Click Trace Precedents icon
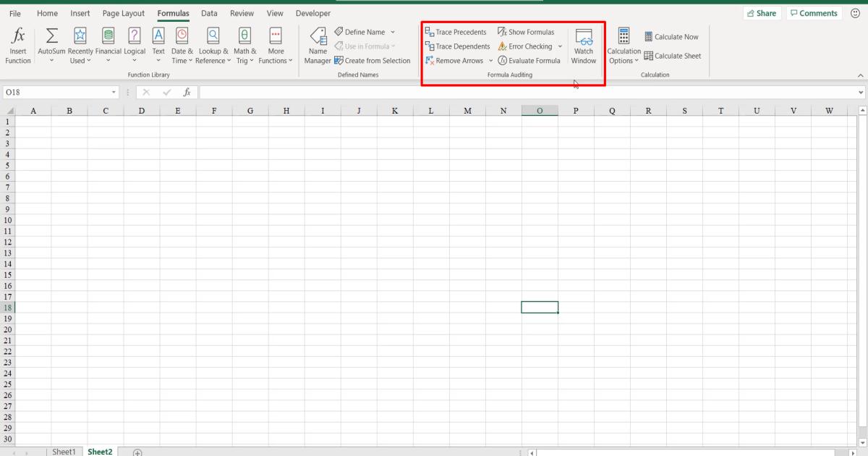This screenshot has width=868, height=456. pos(456,32)
